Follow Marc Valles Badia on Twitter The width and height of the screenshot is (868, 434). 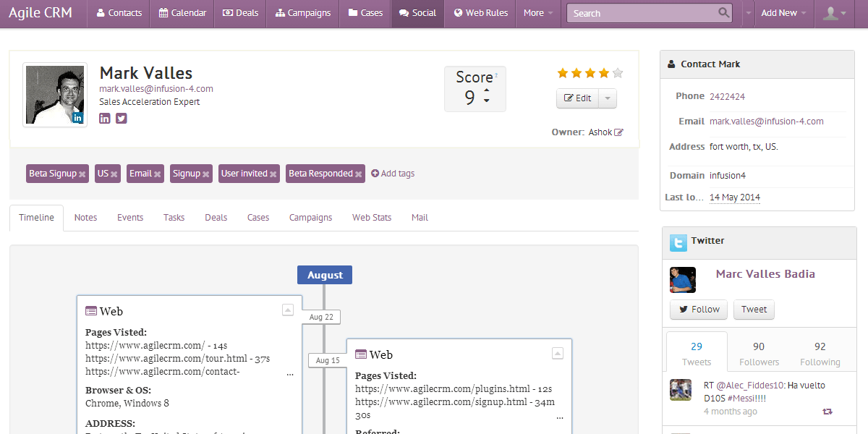click(x=698, y=309)
